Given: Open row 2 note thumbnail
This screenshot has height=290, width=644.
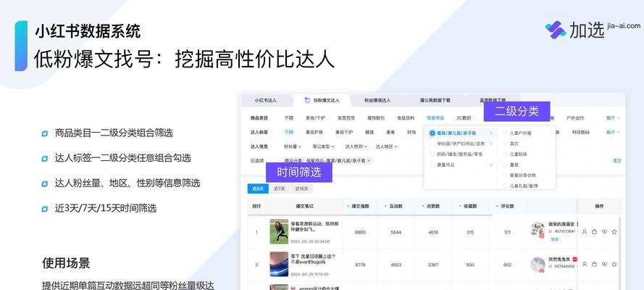Looking at the screenshot, I should [x=279, y=264].
